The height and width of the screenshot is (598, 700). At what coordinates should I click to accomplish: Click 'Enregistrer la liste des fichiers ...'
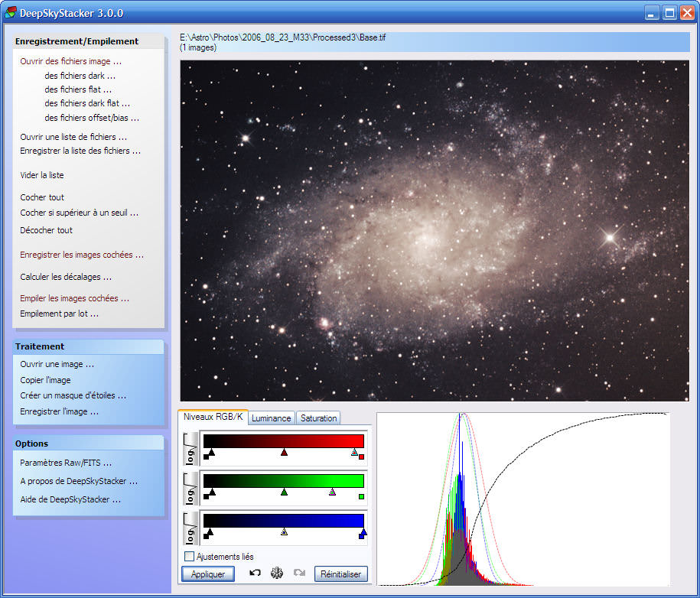point(80,151)
